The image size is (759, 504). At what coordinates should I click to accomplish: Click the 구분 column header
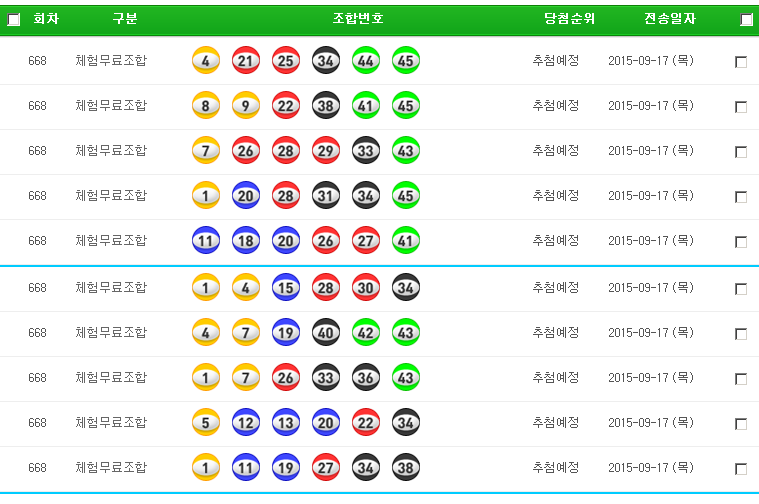[125, 19]
